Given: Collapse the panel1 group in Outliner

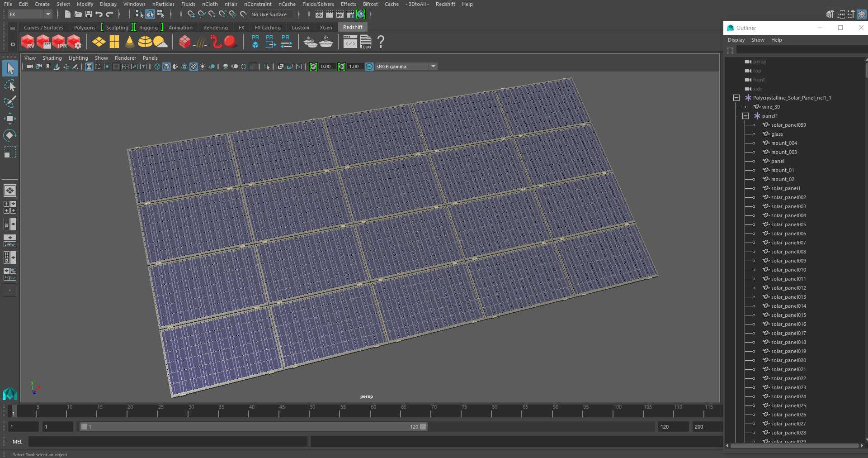Looking at the screenshot, I should [745, 116].
